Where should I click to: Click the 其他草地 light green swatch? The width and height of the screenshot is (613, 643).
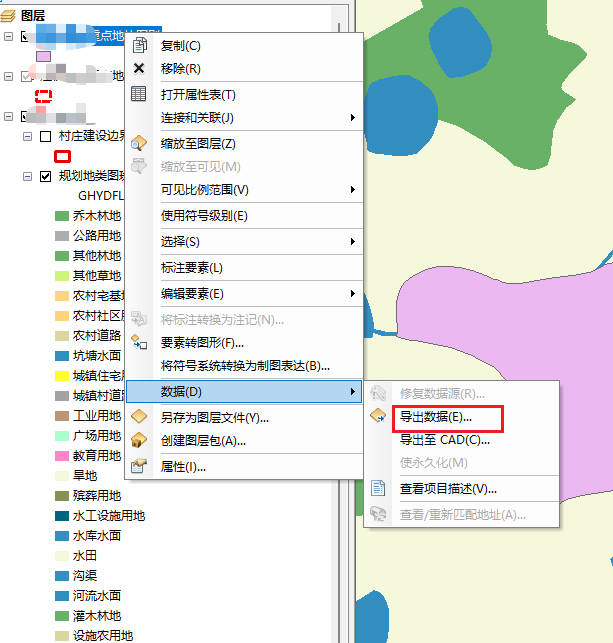62,276
